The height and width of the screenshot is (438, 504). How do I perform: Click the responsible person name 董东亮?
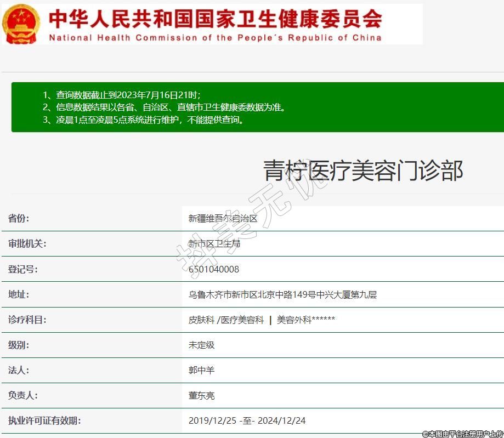pyautogui.click(x=201, y=395)
